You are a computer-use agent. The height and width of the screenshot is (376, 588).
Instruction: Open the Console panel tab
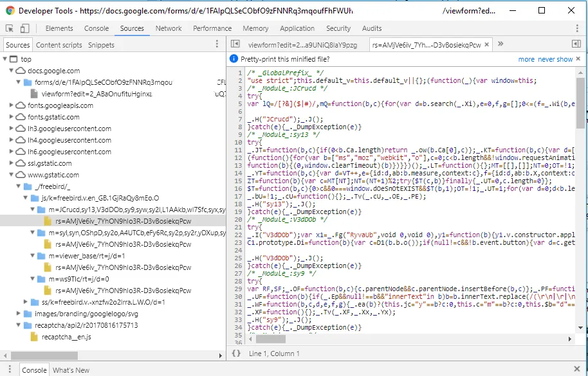tap(96, 28)
